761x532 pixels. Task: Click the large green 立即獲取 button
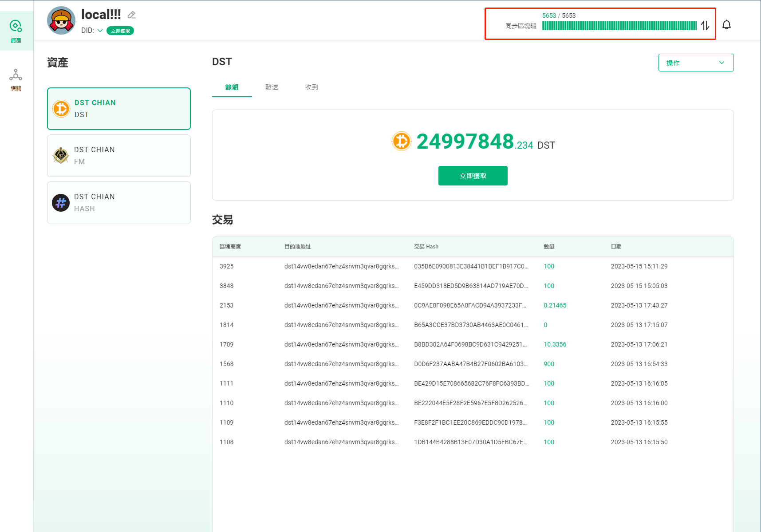(x=473, y=176)
